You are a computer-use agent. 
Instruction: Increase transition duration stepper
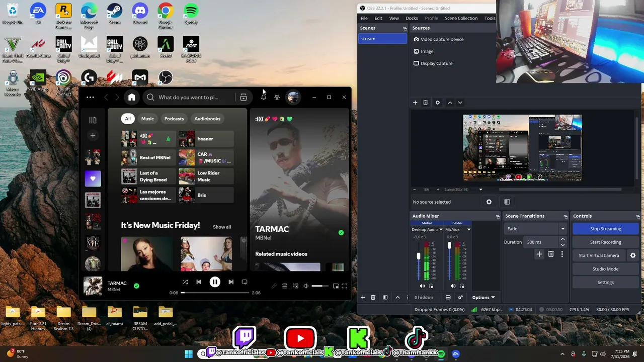[562, 239]
